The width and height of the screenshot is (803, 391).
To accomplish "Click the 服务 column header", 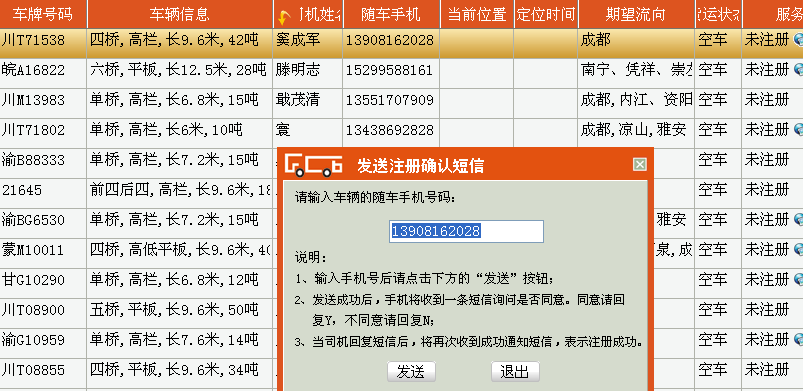I will [773, 14].
